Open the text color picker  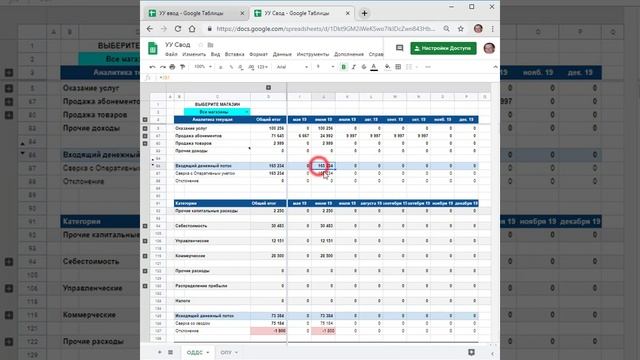click(x=374, y=67)
